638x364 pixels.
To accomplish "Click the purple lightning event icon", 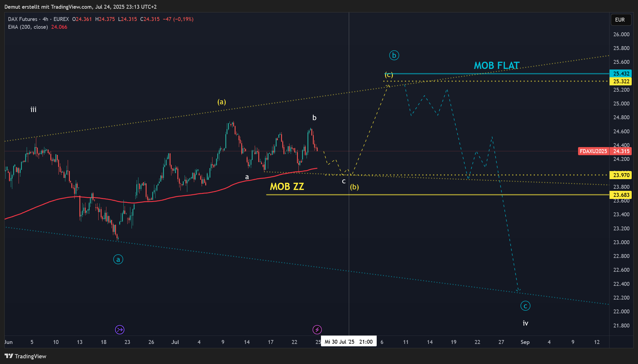I will [x=317, y=330].
